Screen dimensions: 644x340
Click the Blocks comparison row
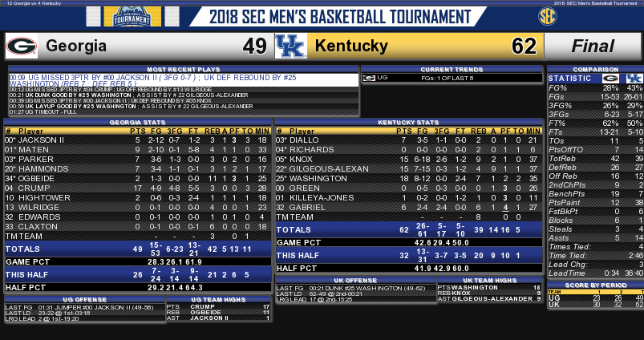coord(596,220)
